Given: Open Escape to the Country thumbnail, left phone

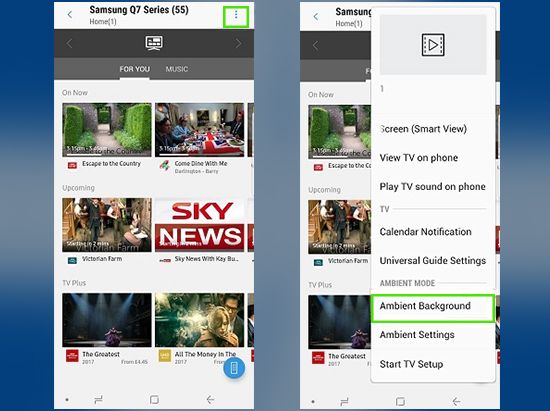Looking at the screenshot, I should (107, 130).
